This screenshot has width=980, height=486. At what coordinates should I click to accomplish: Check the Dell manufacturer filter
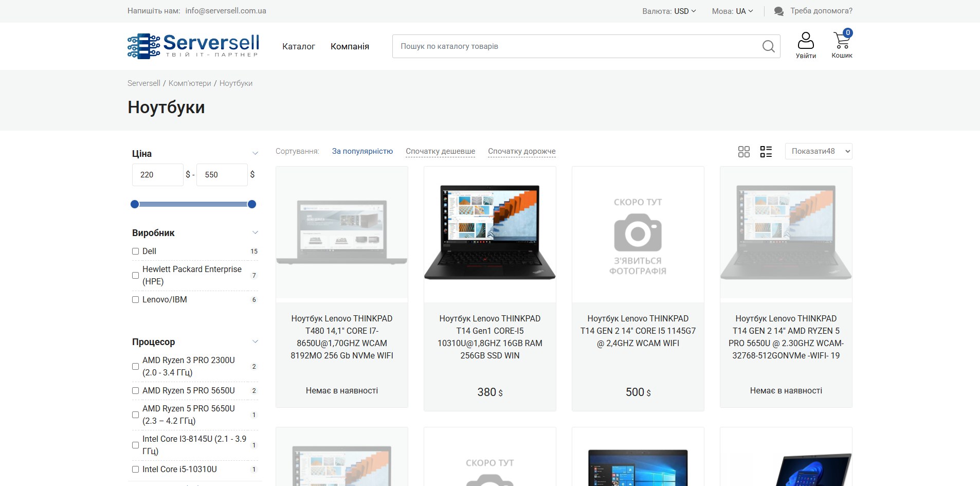136,251
